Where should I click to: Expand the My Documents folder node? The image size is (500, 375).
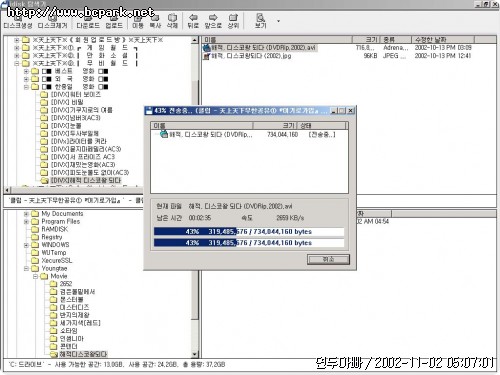(x=26, y=214)
